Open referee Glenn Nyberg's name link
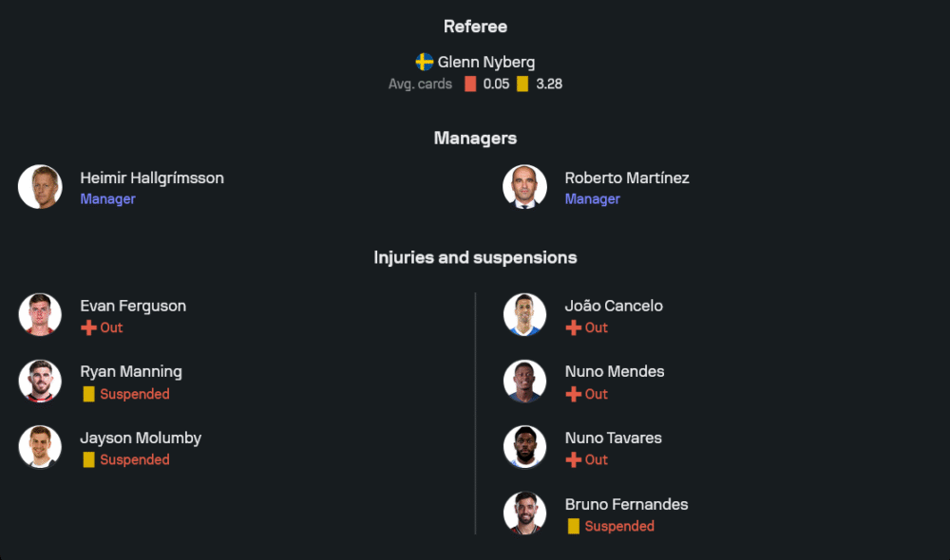 [x=486, y=62]
